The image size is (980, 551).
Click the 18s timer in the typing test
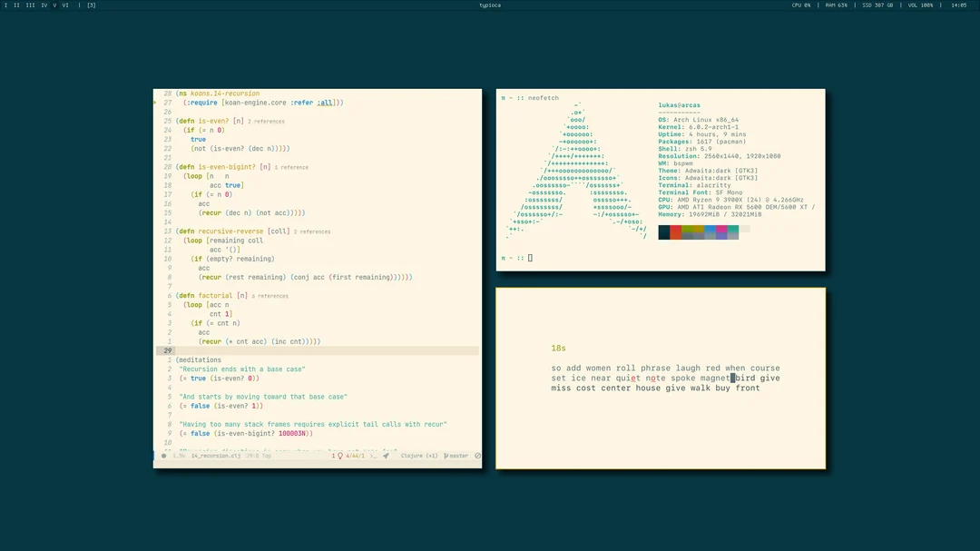pyautogui.click(x=558, y=348)
